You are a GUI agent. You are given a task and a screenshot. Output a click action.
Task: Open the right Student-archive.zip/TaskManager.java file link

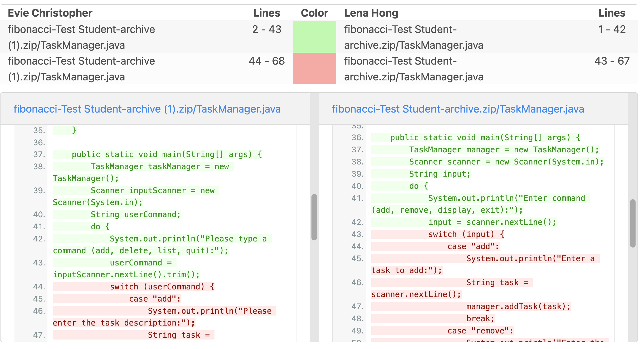[x=458, y=109]
